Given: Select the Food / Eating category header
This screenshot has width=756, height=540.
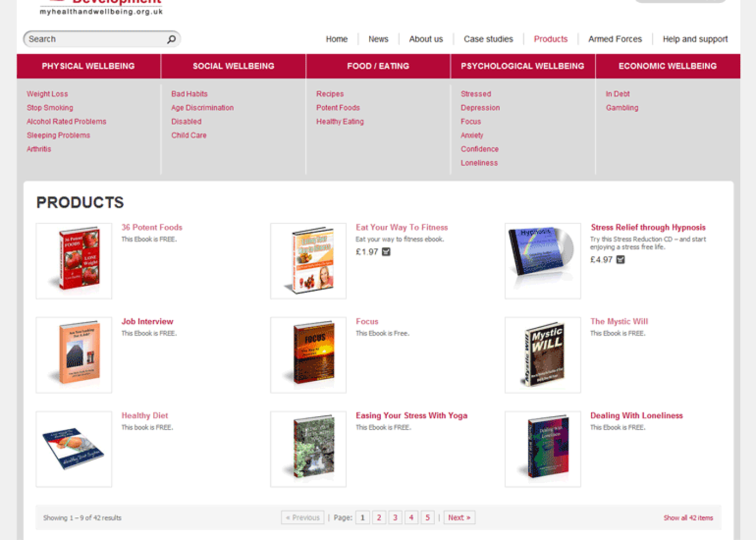Looking at the screenshot, I should coord(378,66).
